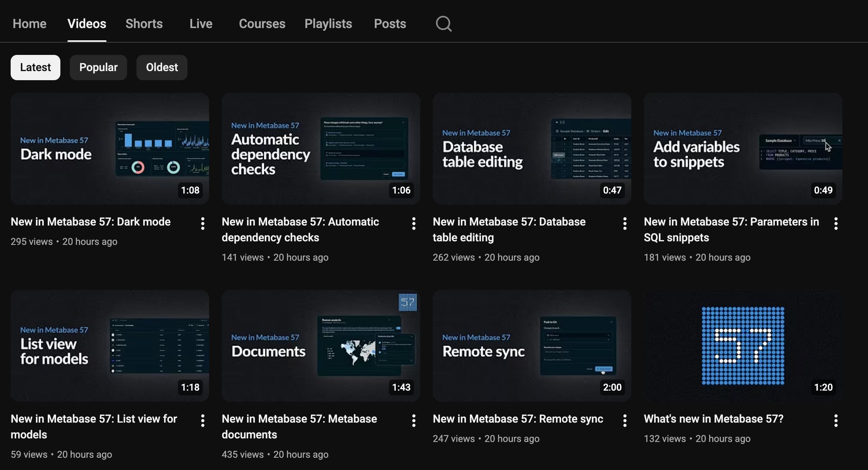The image size is (868, 470).
Task: Open three-dot menu for Metabase documents video
Action: (x=413, y=421)
